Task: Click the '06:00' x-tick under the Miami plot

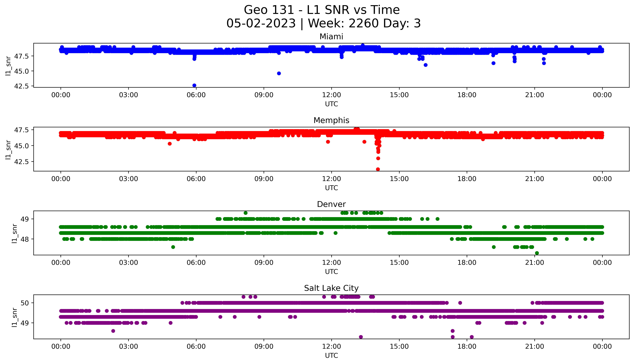Action: pyautogui.click(x=196, y=95)
